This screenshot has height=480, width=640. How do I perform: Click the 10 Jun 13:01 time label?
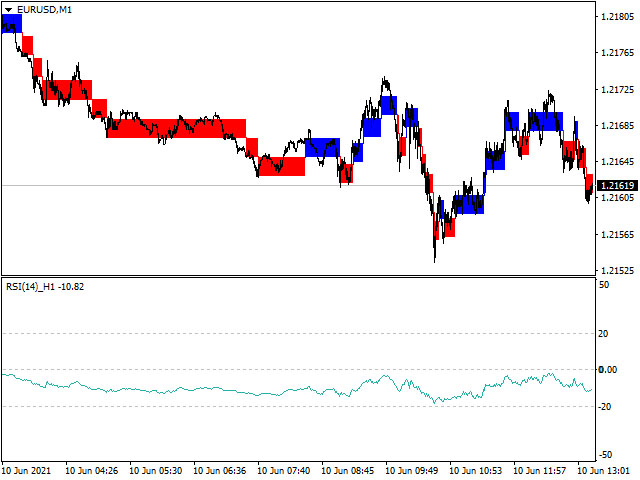[604, 471]
